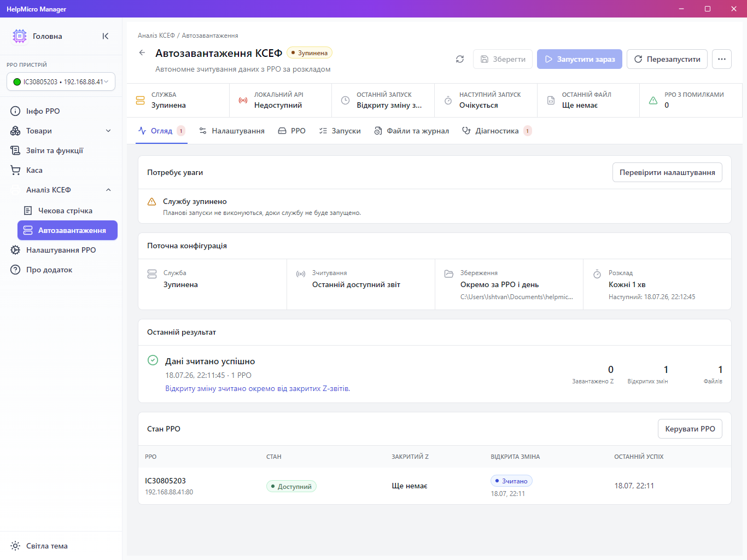Viewport: 747px width, 560px height.
Task: Click the Локальний API broadcast icon
Action: click(243, 101)
